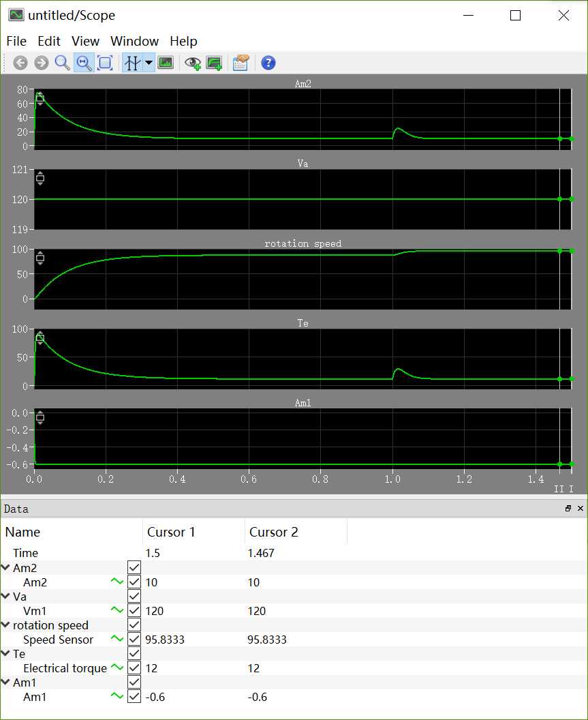588x720 pixels.
Task: Uncheck the Te group checkbox
Action: [134, 653]
